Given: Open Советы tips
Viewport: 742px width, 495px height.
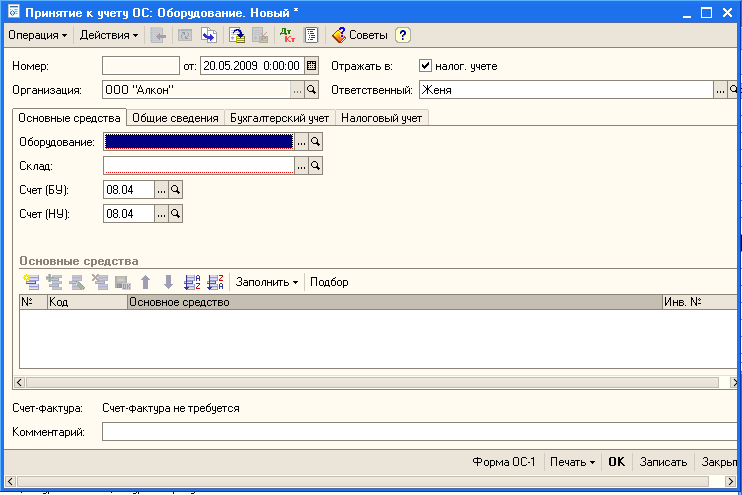Looking at the screenshot, I should (360, 35).
